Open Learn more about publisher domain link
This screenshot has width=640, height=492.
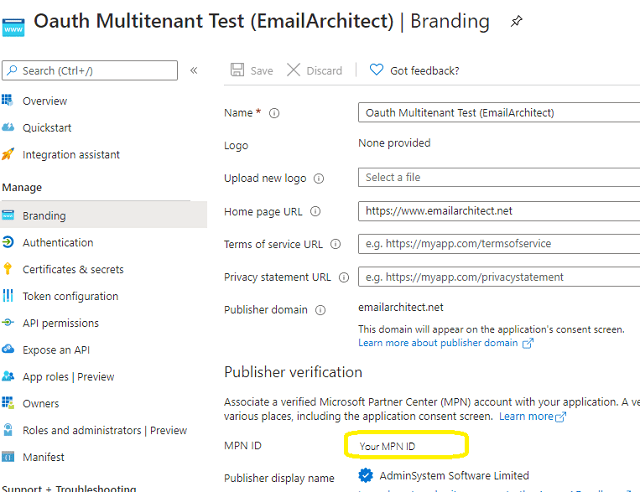pos(446,343)
